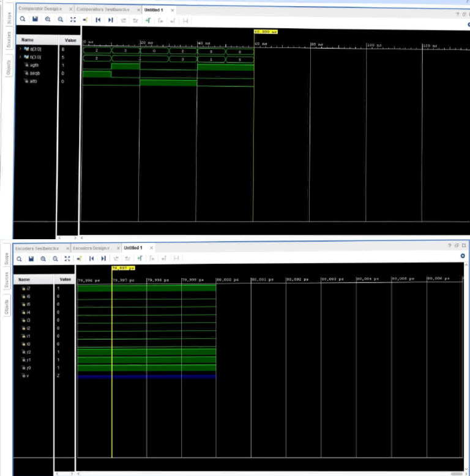This screenshot has height=476, width=470.
Task: Go to last time in the comparator waveform
Action: (x=111, y=20)
